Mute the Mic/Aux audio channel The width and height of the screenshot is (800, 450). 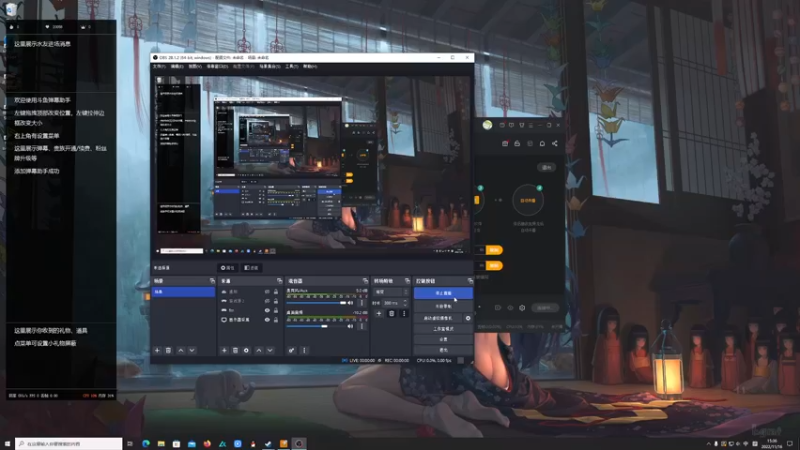tap(350, 303)
